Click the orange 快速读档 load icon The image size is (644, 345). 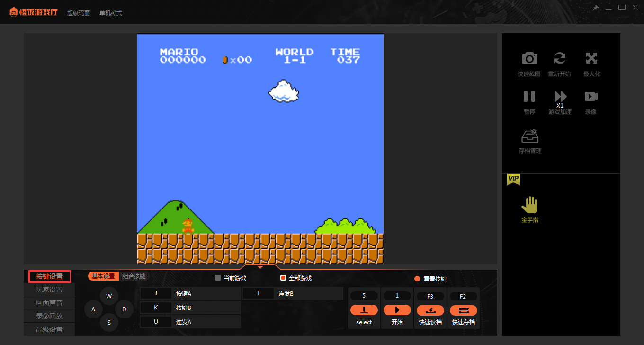point(430,310)
